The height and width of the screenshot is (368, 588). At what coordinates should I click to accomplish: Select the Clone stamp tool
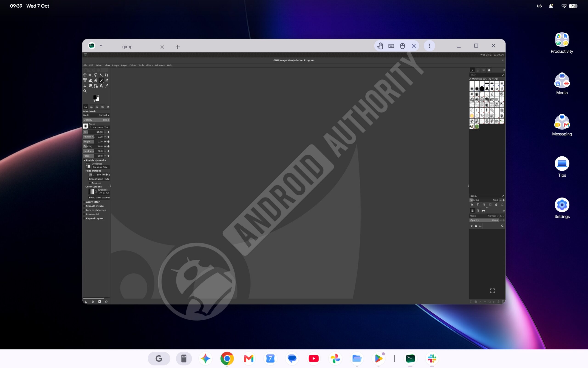85,86
